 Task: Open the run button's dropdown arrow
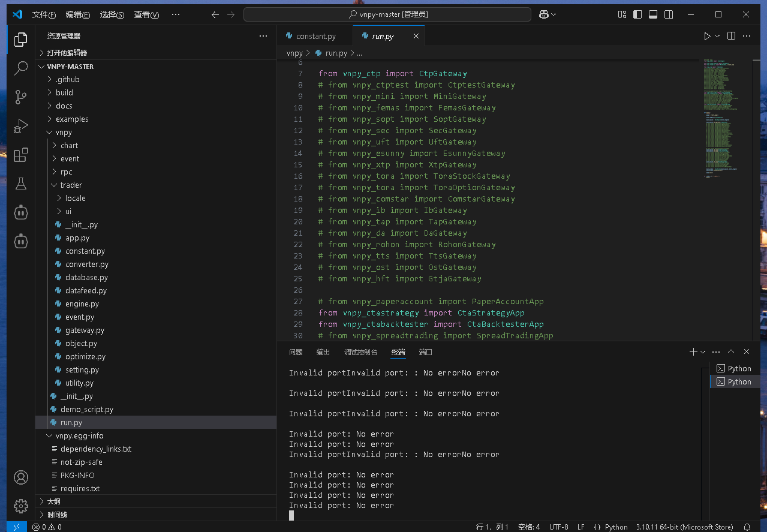pyautogui.click(x=717, y=36)
